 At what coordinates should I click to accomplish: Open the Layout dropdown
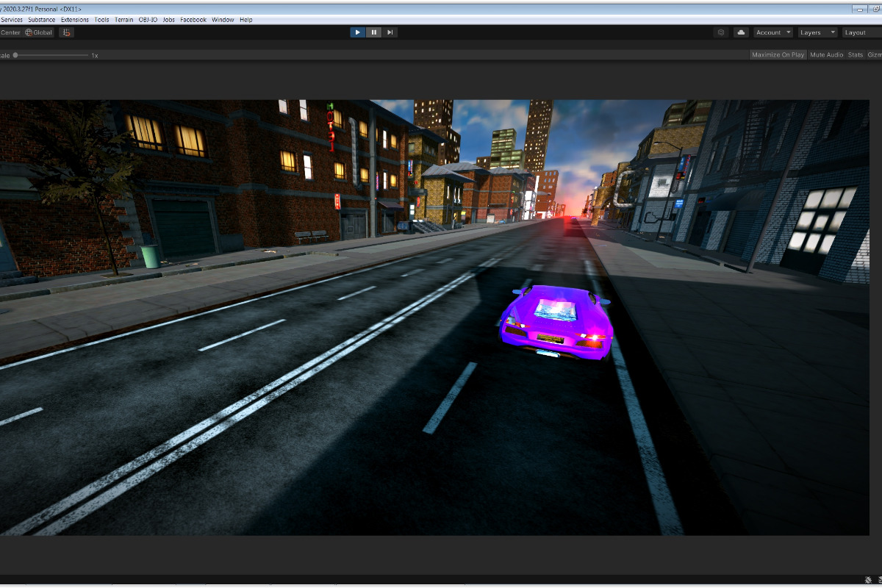pos(858,32)
